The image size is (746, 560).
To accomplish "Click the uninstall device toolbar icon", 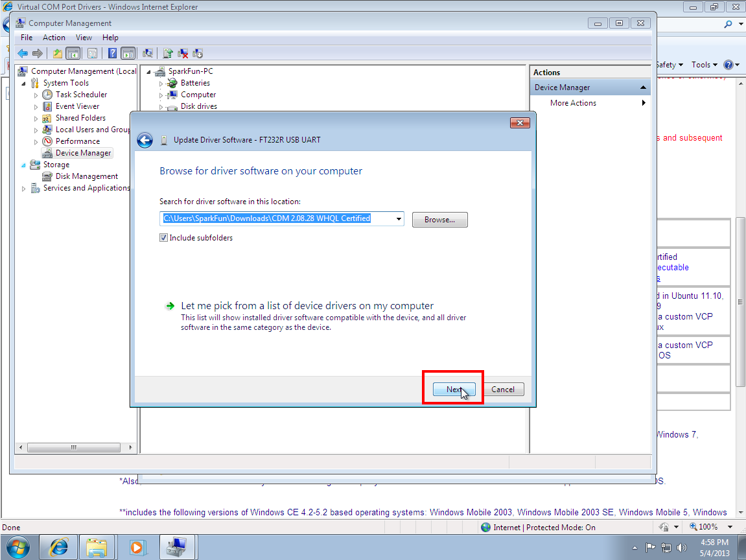I will (183, 53).
